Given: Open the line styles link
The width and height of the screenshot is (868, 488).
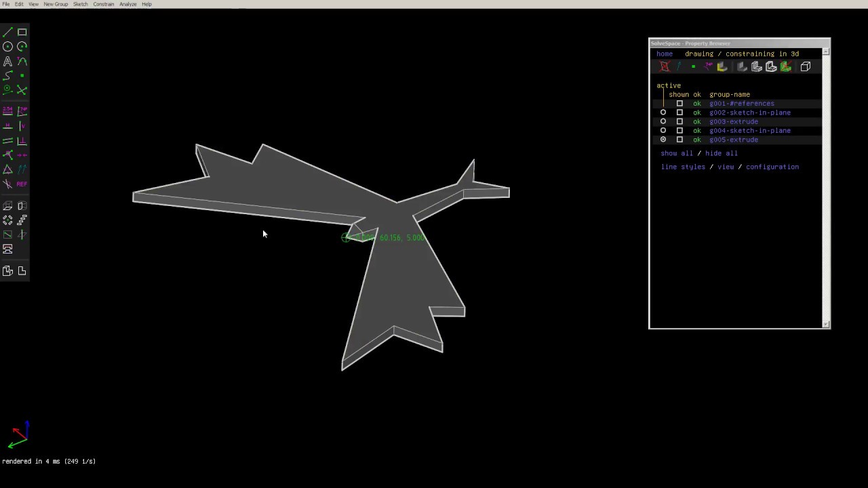Looking at the screenshot, I should click(683, 167).
